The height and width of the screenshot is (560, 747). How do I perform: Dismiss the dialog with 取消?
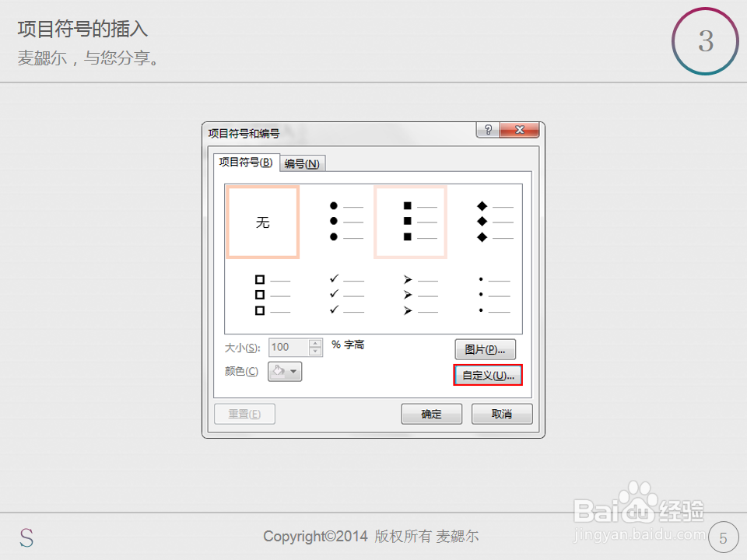pyautogui.click(x=501, y=414)
